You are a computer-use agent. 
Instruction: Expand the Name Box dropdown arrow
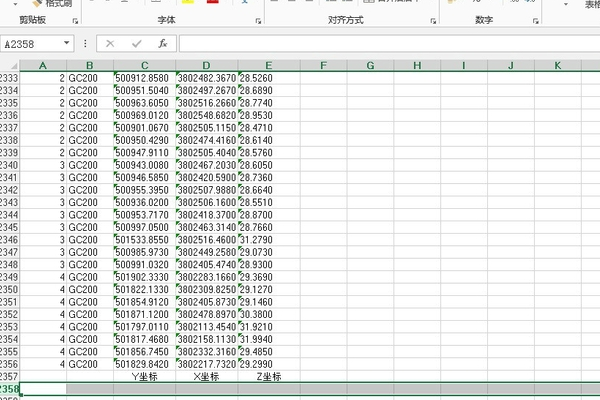pyautogui.click(x=67, y=43)
